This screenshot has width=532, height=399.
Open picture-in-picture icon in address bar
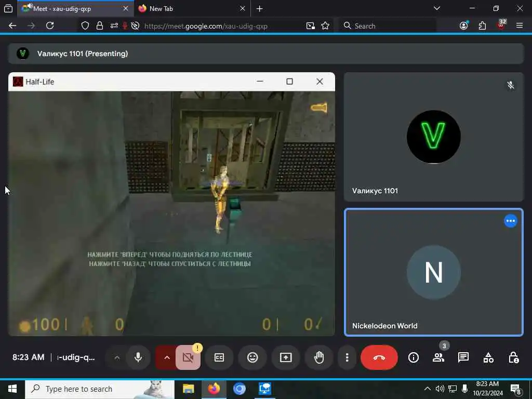pos(310,26)
